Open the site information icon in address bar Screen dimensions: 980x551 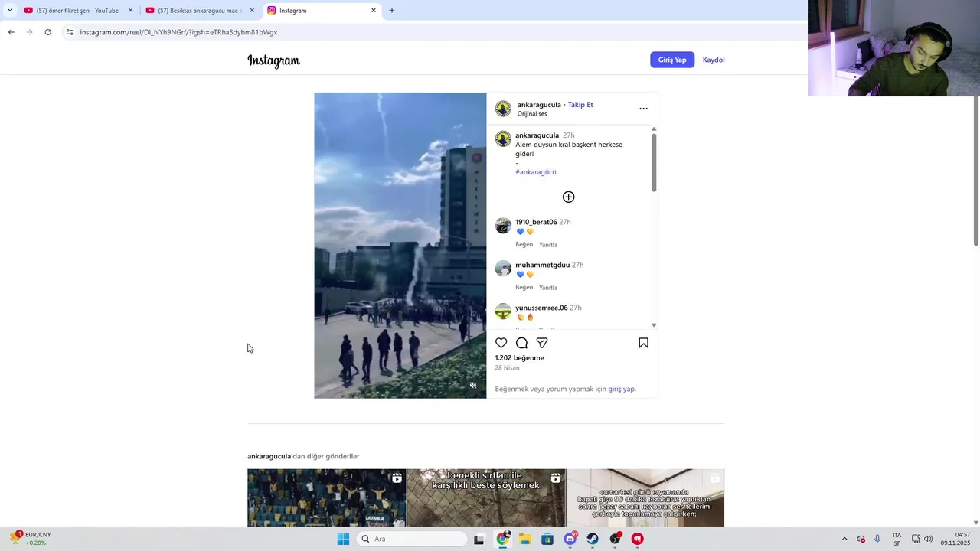coord(70,32)
